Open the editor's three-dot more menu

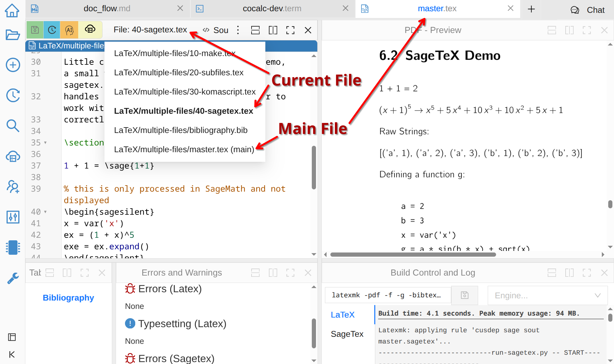[238, 30]
